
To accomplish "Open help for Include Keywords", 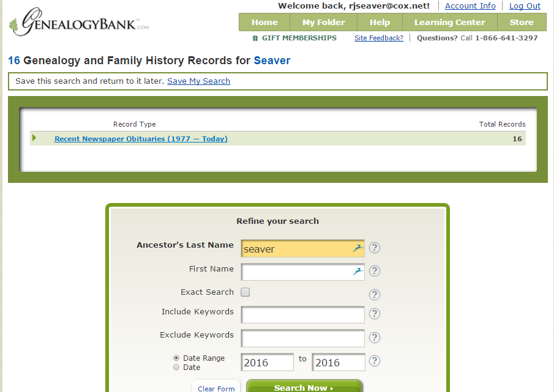I will pyautogui.click(x=374, y=314).
